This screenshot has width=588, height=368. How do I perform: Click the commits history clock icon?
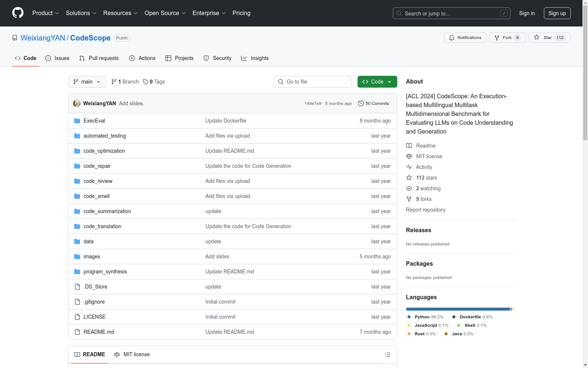(361, 103)
